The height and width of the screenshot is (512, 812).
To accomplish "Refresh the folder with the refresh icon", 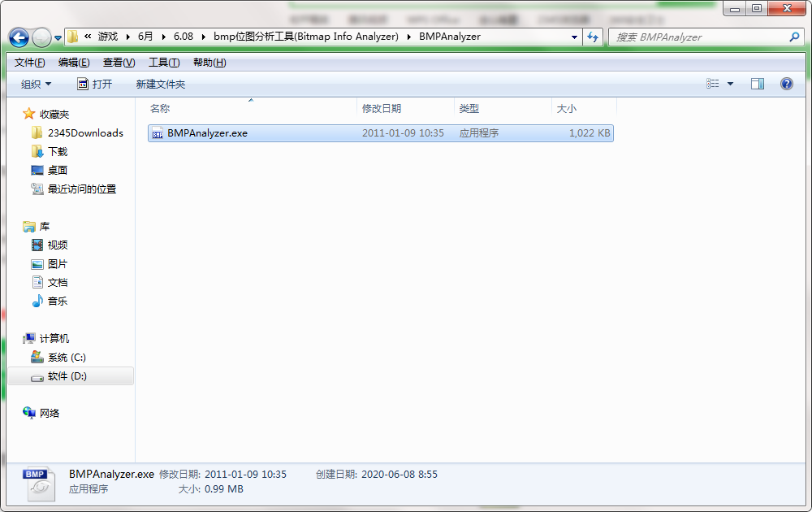I will 593,37.
